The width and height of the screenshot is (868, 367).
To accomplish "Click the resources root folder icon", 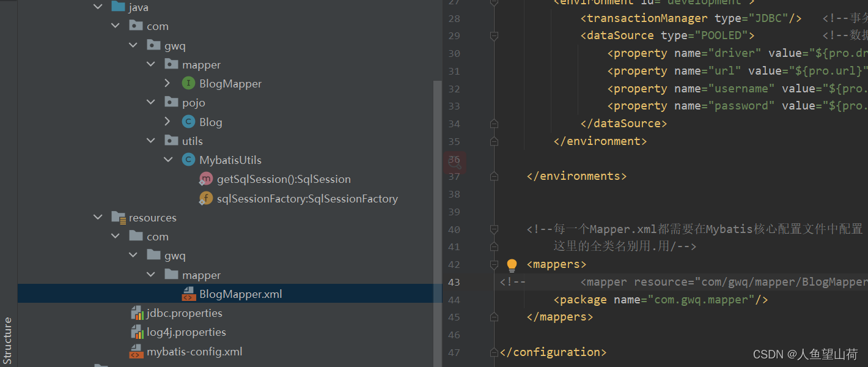I will [x=119, y=217].
